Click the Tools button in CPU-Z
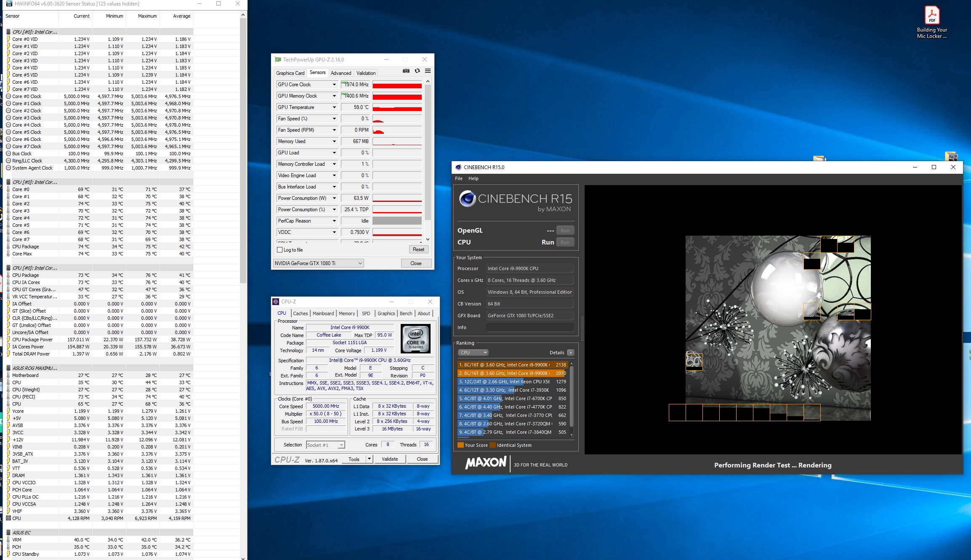The width and height of the screenshot is (971, 560). tap(354, 459)
